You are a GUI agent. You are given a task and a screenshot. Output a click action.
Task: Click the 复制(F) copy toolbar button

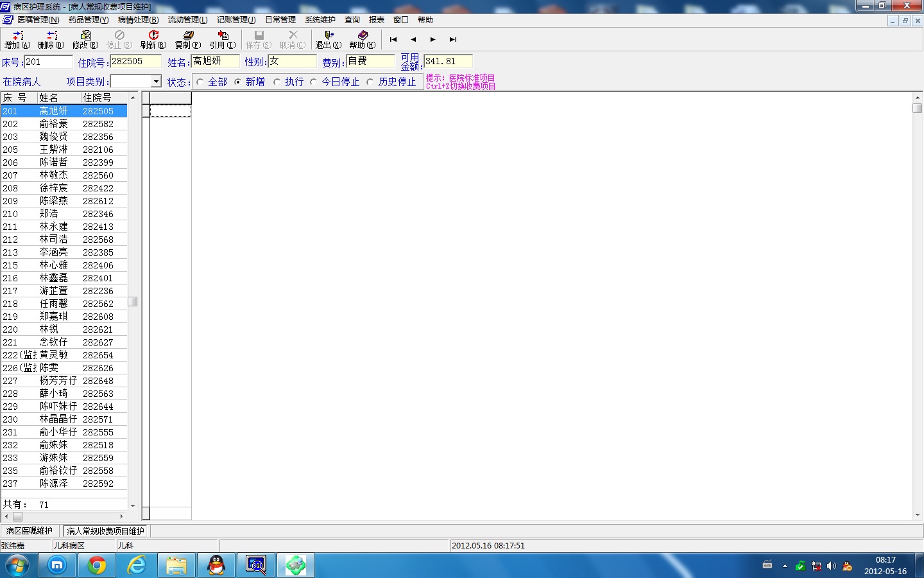[x=188, y=40]
